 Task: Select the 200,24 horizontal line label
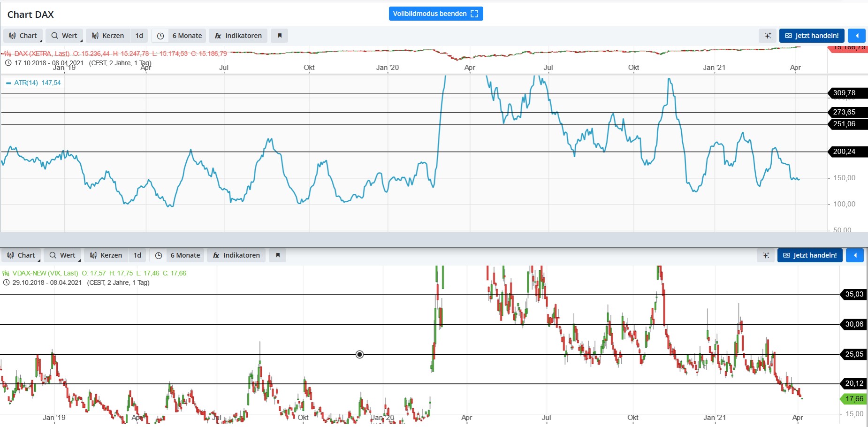pyautogui.click(x=847, y=152)
